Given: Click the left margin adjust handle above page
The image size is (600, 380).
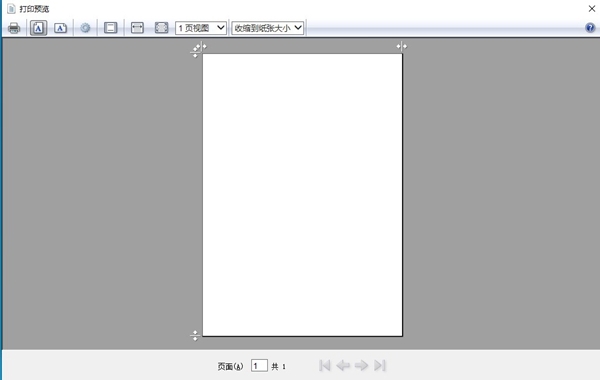Looking at the screenshot, I should click(203, 47).
